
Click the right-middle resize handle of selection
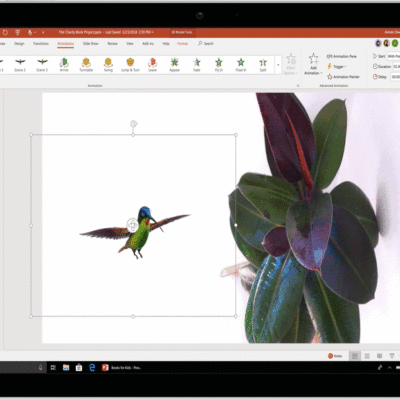point(236,225)
